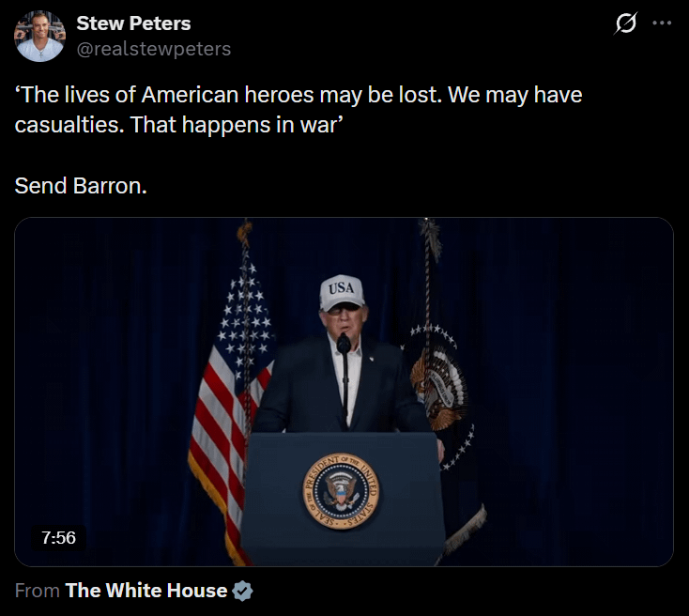
Task: Click the "Send Barron." tweet text
Action: (82, 185)
